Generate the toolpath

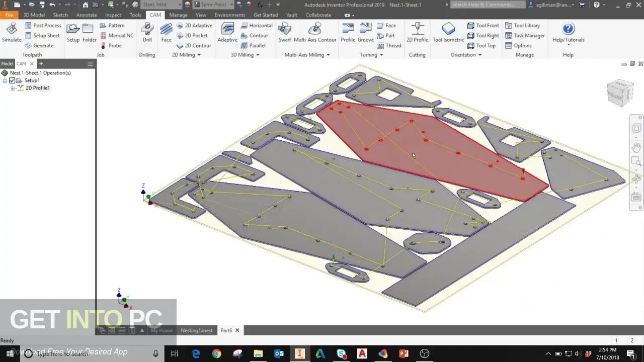coord(39,46)
